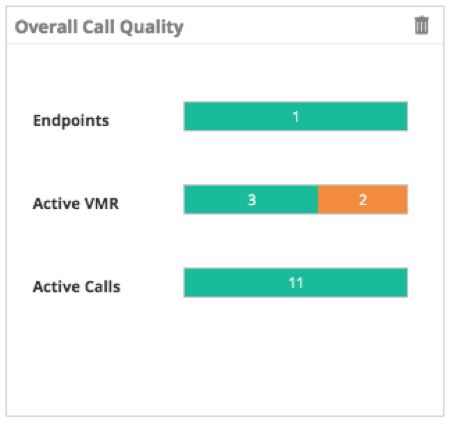Delete the Overall Call Quality widget
This screenshot has height=428, width=450.
click(x=421, y=25)
